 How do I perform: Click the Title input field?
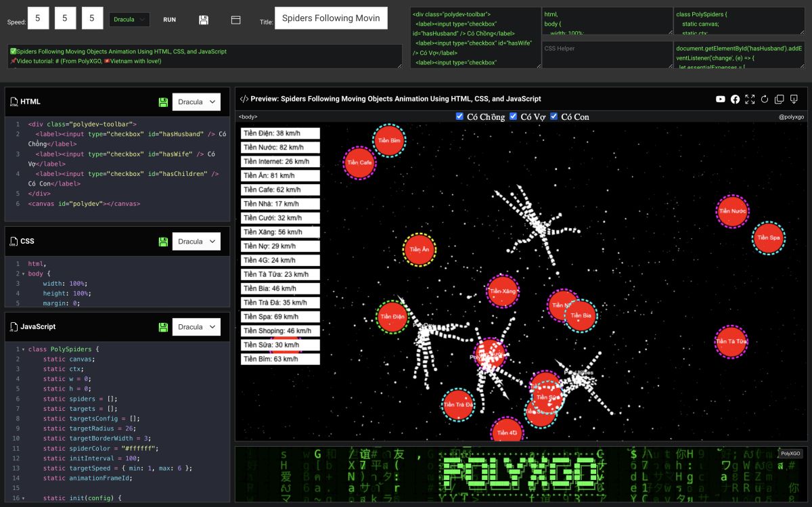click(331, 18)
